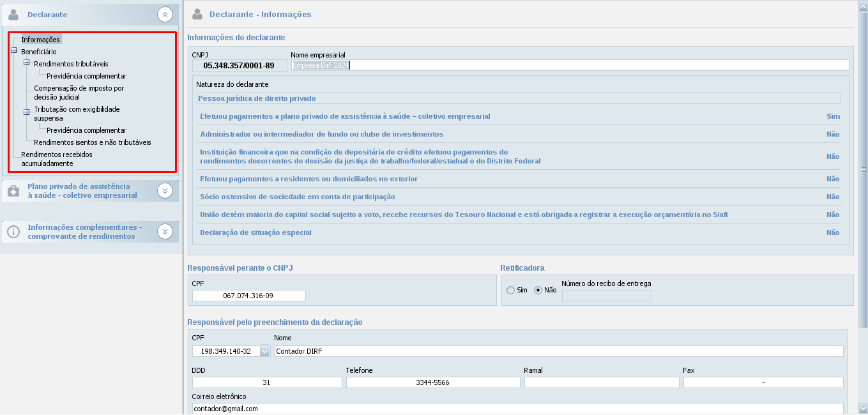Click the Número do recibo de entrega field
Screen dimensions: 868x415
(x=606, y=295)
